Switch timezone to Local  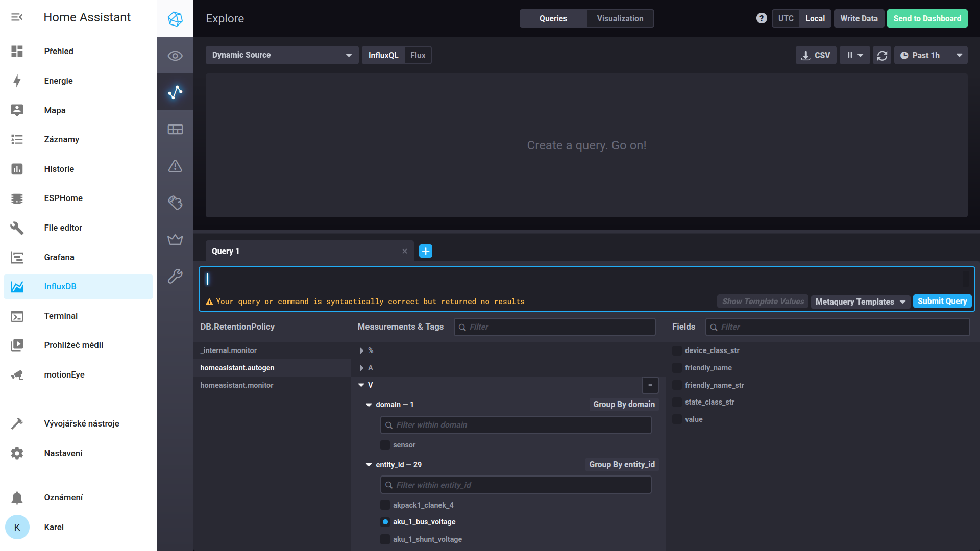tap(815, 18)
